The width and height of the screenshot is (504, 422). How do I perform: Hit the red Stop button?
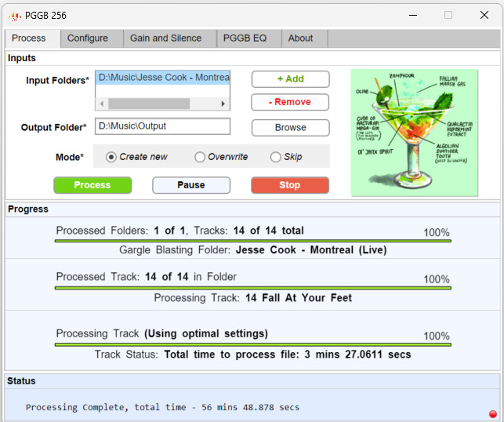coord(290,185)
